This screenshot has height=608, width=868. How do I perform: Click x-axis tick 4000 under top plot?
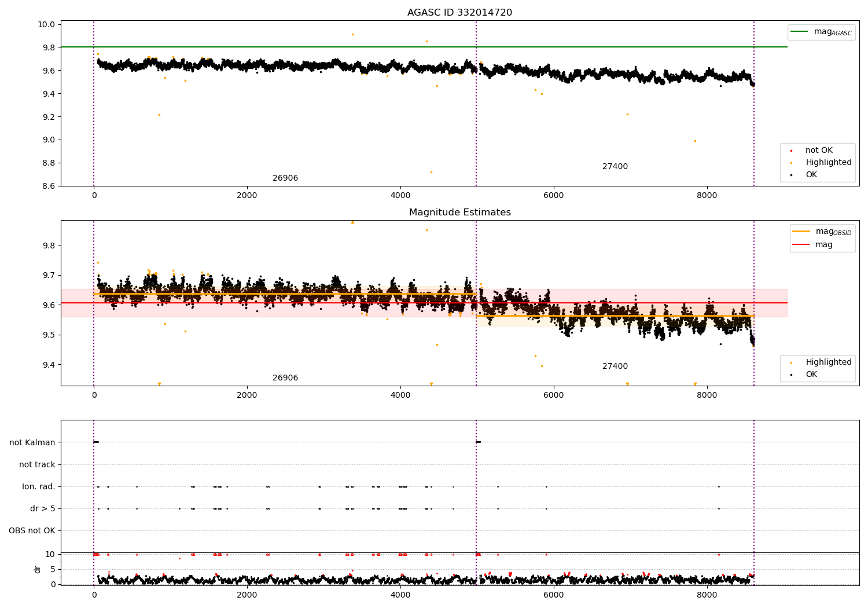(x=400, y=196)
